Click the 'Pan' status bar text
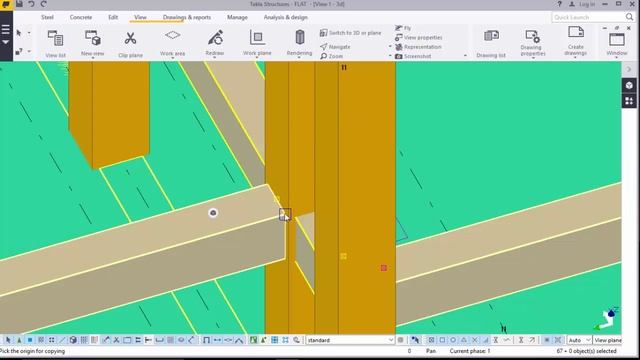 pyautogui.click(x=431, y=351)
